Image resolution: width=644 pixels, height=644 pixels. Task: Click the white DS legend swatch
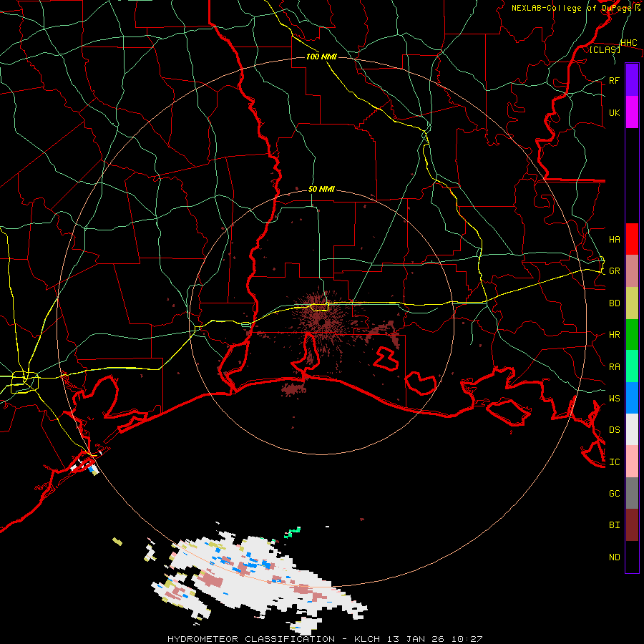coord(632,429)
